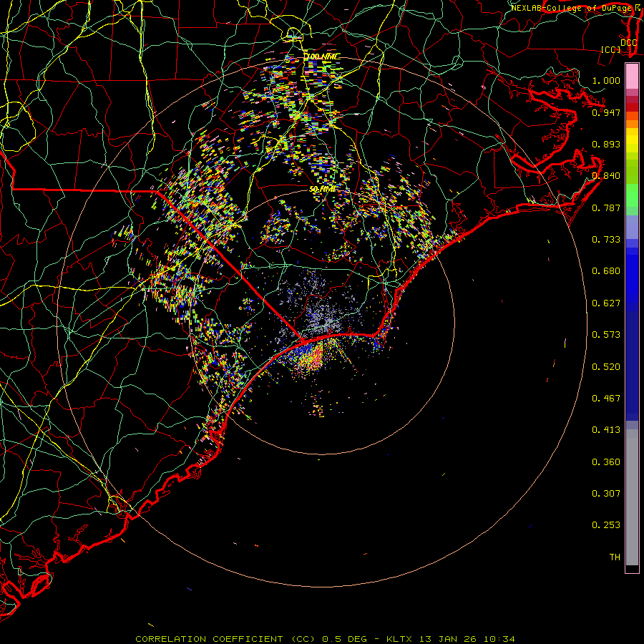Click the 0.840 scale value
This screenshot has height=644, width=644.
(x=606, y=176)
